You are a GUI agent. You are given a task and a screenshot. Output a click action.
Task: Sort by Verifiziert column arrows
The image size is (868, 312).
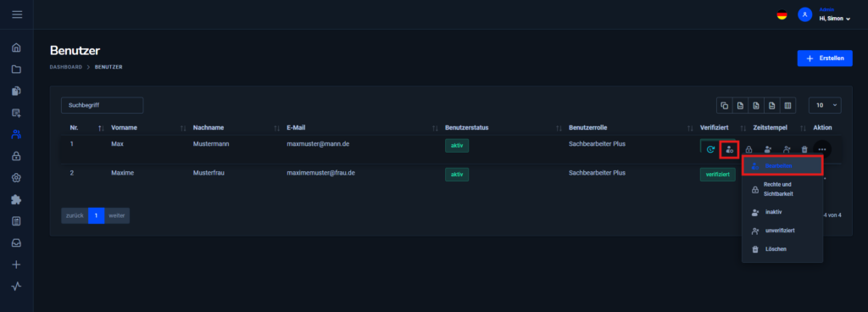click(x=743, y=128)
